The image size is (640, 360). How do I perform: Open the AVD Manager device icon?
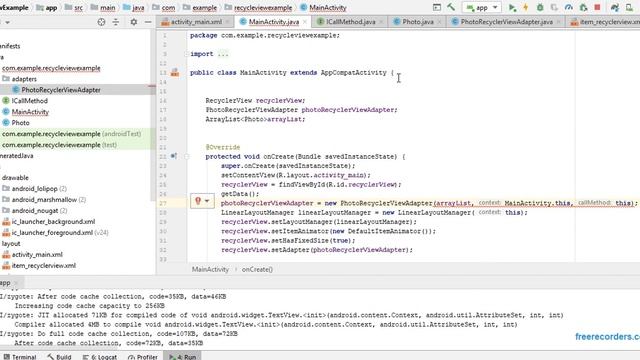click(x=629, y=7)
